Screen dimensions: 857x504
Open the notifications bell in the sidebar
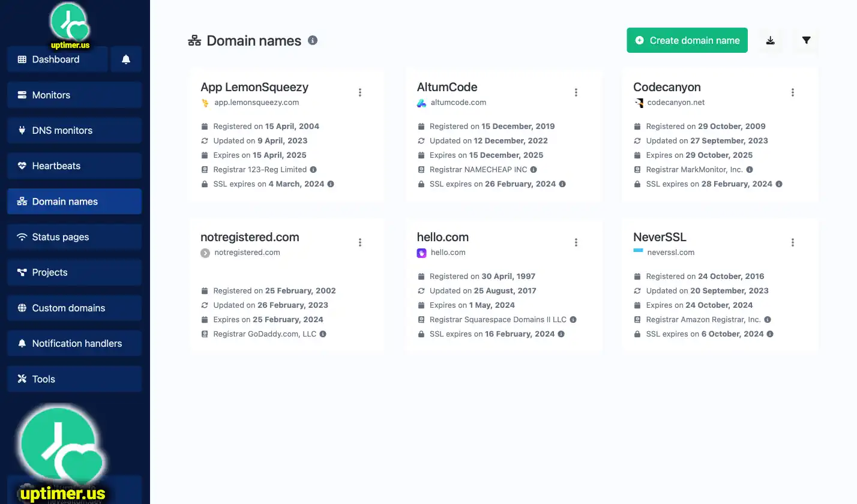click(x=126, y=59)
